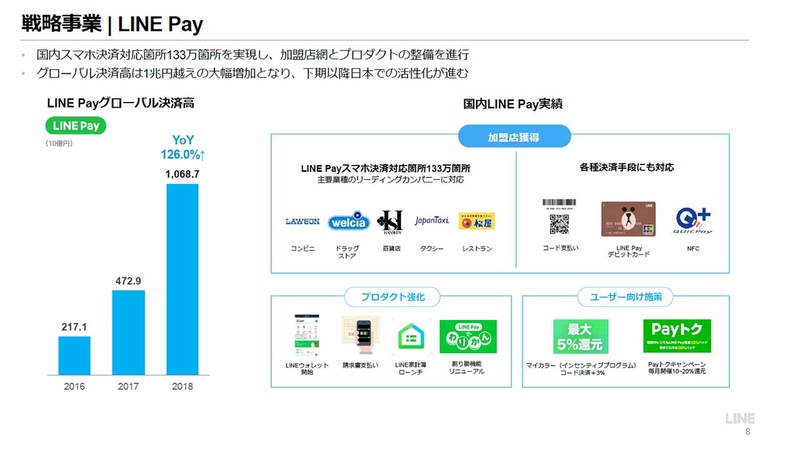800x450 pixels.
Task: Click the page number 8
Action: [748, 432]
